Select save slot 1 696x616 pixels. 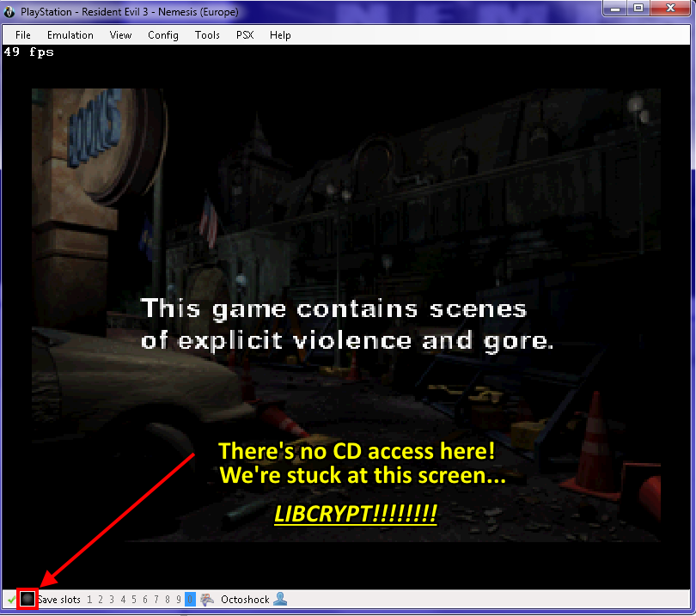pos(89,600)
